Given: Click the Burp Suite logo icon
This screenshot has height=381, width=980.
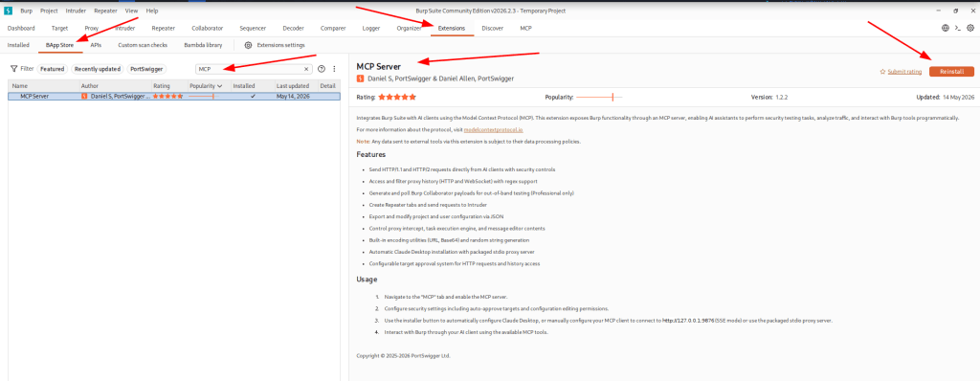Looking at the screenshot, I should tap(8, 11).
